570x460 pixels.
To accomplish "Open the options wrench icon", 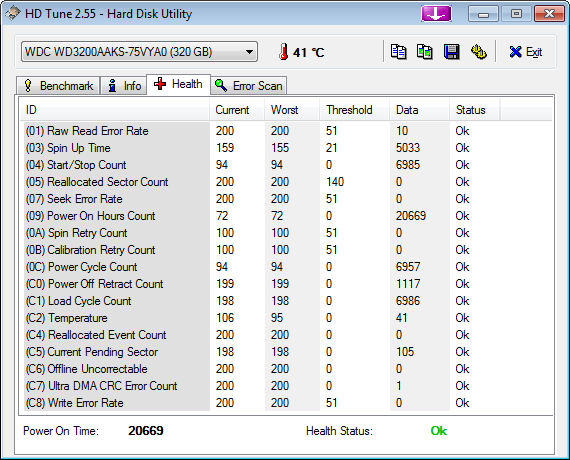I will (x=478, y=52).
